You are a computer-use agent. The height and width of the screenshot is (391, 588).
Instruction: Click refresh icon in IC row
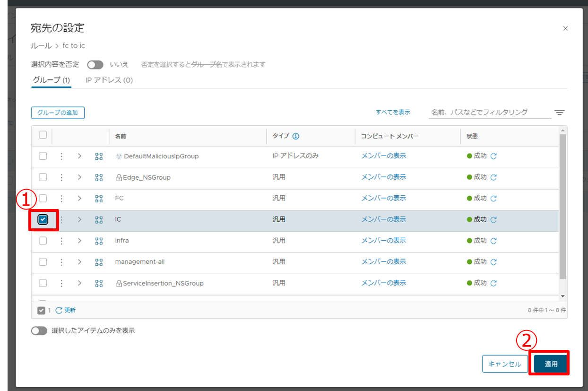point(493,220)
